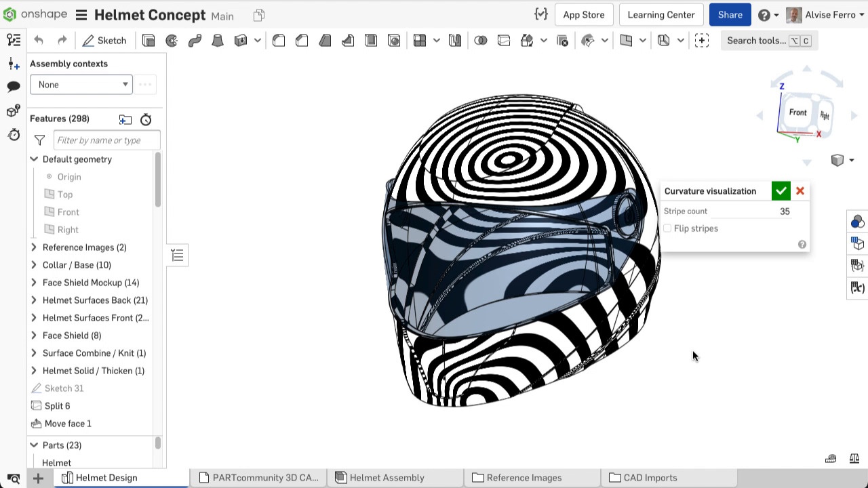The width and height of the screenshot is (868, 488).
Task: Collapse the Default geometry group
Action: pos(34,159)
